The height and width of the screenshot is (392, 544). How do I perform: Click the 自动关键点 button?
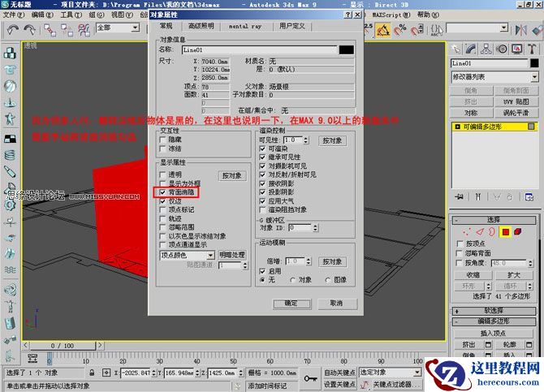(x=339, y=373)
